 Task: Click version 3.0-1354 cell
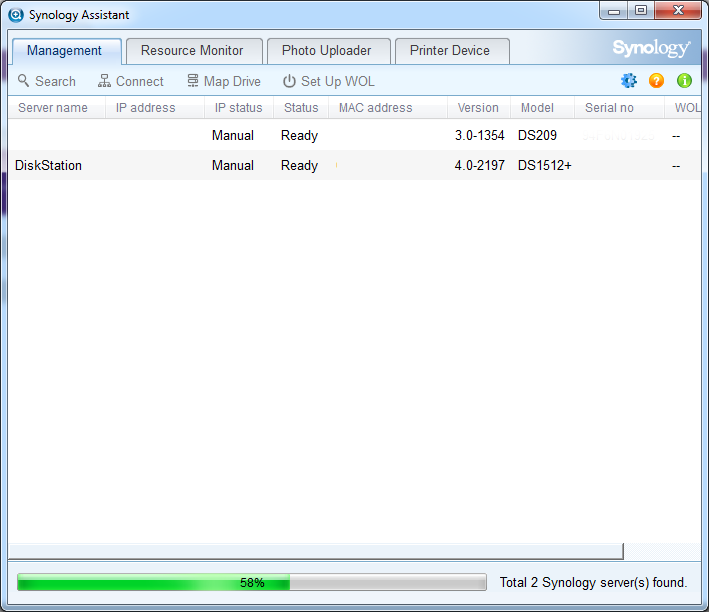click(479, 136)
